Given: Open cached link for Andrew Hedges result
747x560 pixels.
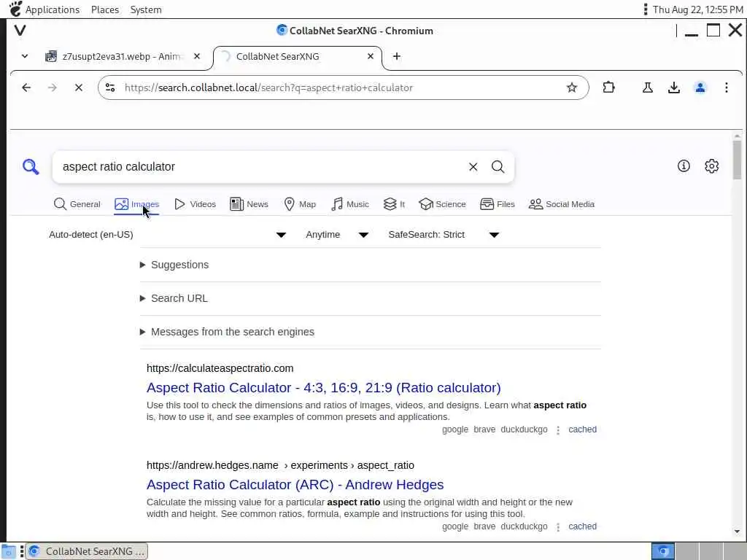Looking at the screenshot, I should (x=582, y=526).
